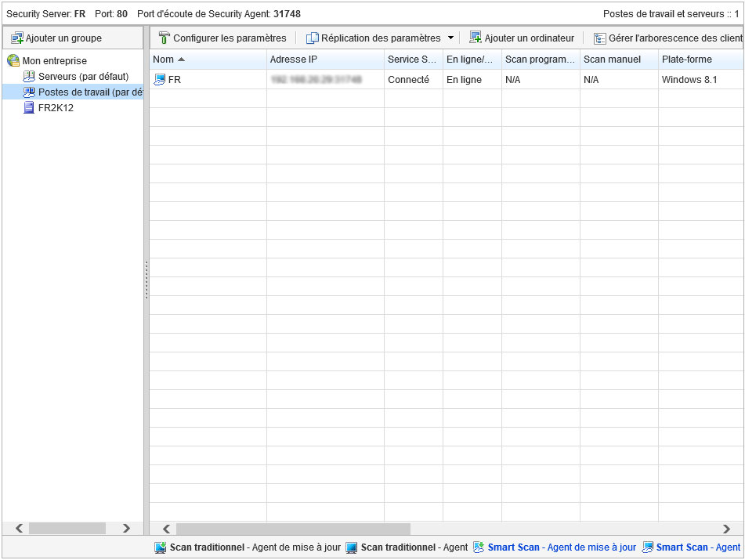Click the Configurer les paramètres wrench icon
Viewport: 745px width, 560px height.
point(164,38)
